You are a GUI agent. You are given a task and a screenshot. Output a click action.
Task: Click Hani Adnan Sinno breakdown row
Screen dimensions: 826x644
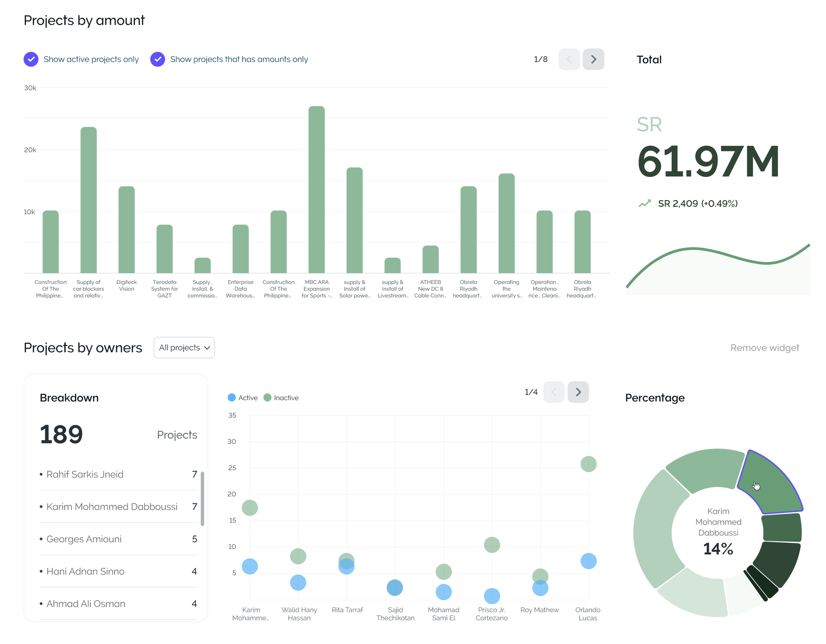(x=85, y=571)
